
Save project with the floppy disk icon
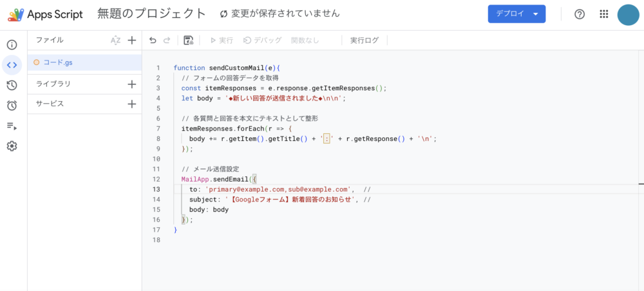(x=189, y=40)
